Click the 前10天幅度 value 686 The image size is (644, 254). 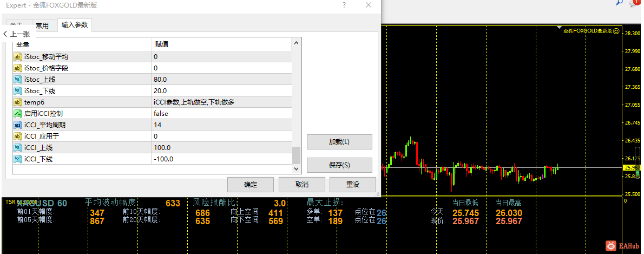(x=202, y=213)
